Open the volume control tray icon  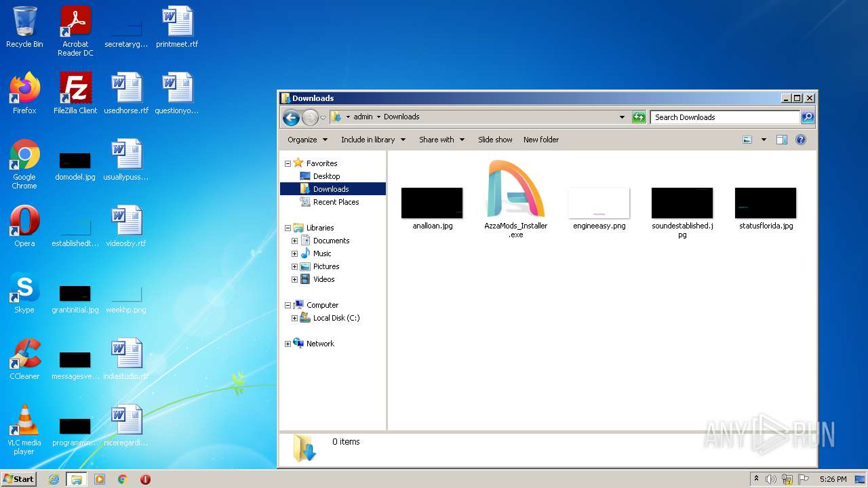(x=771, y=479)
